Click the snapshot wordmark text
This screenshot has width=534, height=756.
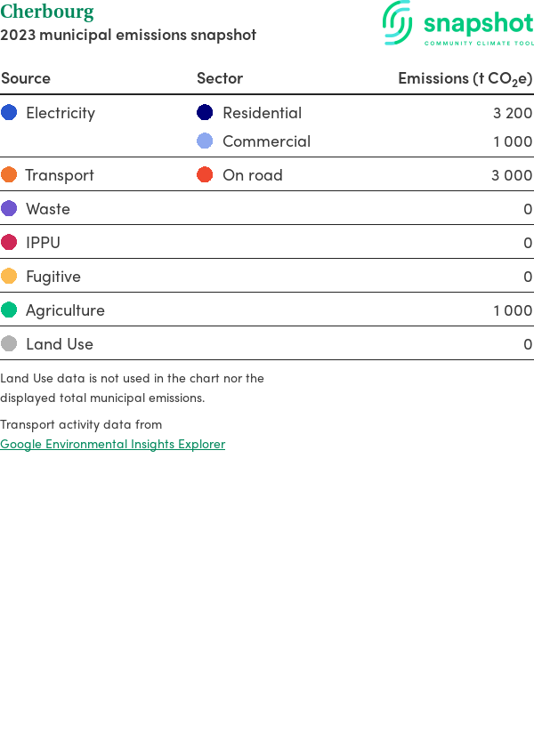(478, 22)
